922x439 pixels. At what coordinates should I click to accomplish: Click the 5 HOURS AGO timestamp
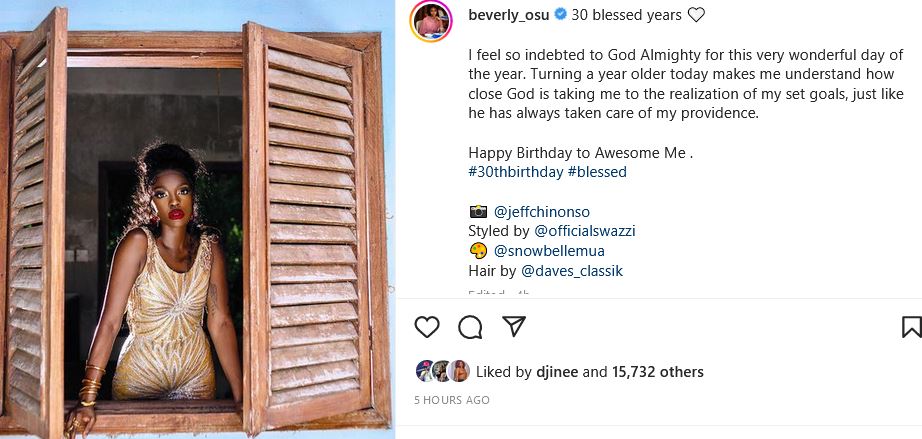point(452,400)
